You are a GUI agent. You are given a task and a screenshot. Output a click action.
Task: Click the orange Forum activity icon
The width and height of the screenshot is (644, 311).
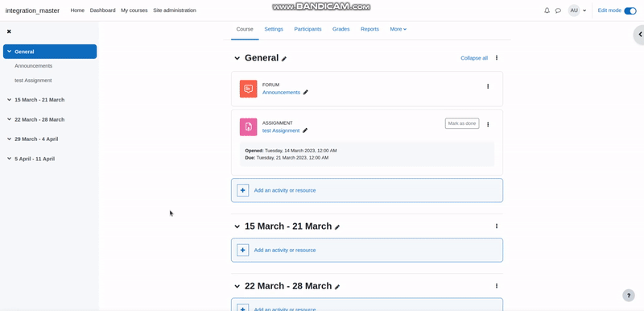[x=249, y=89]
